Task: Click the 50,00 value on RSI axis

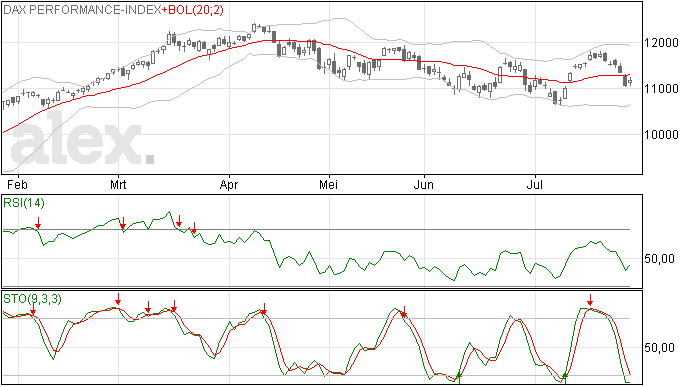Action: pyautogui.click(x=659, y=258)
